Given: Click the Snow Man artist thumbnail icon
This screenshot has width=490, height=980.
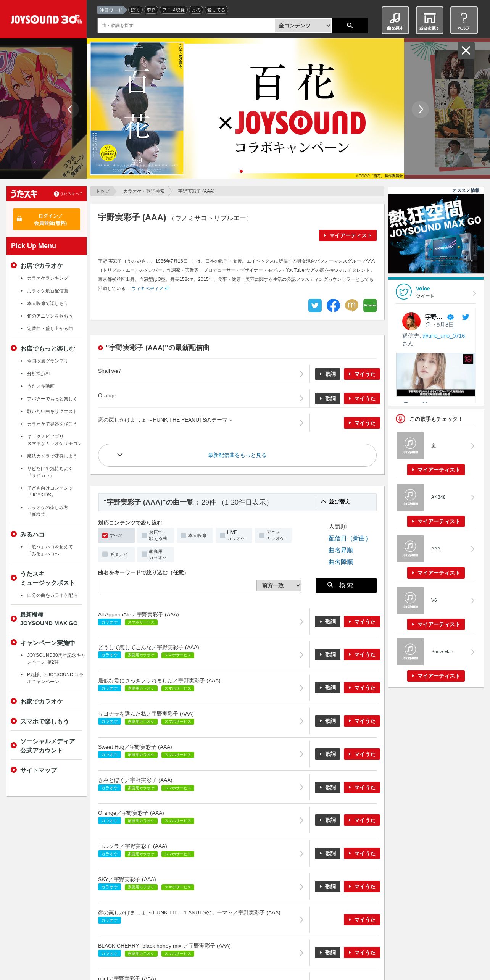Looking at the screenshot, I should pyautogui.click(x=410, y=652).
